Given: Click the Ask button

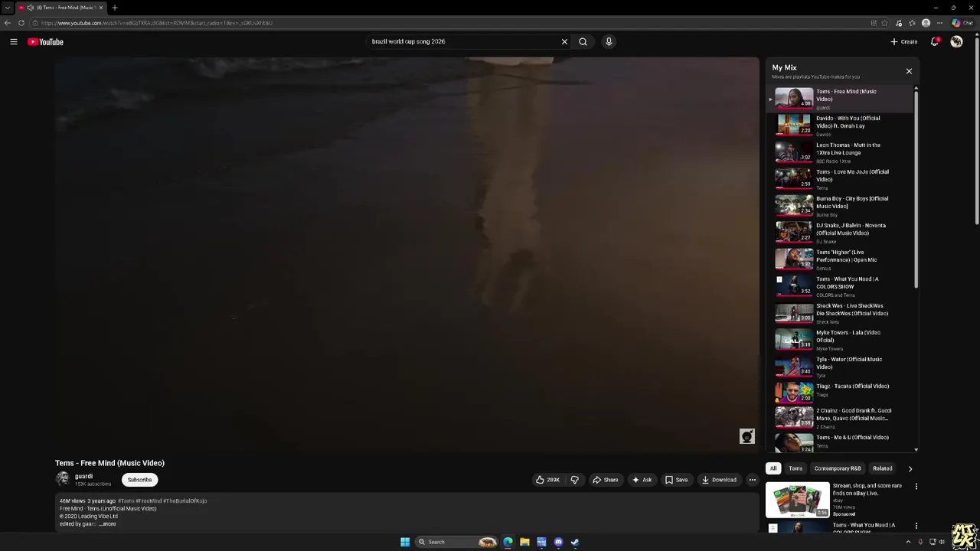Looking at the screenshot, I should click(x=642, y=480).
